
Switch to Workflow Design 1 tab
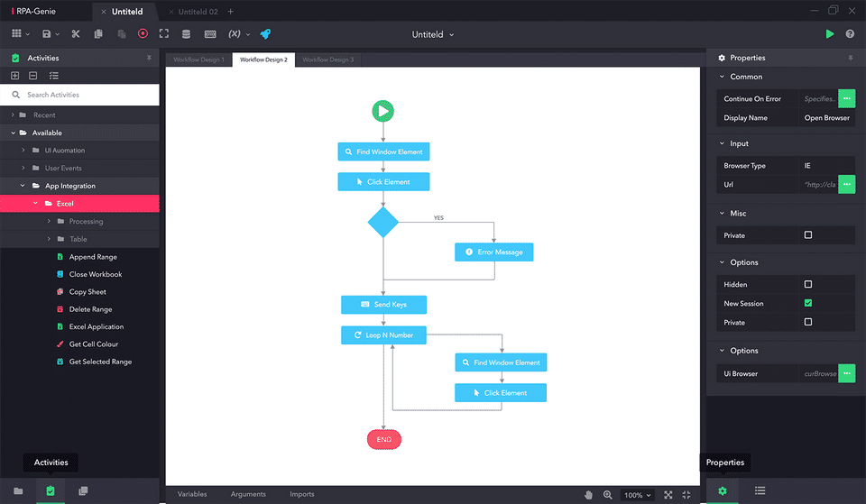[x=198, y=60]
